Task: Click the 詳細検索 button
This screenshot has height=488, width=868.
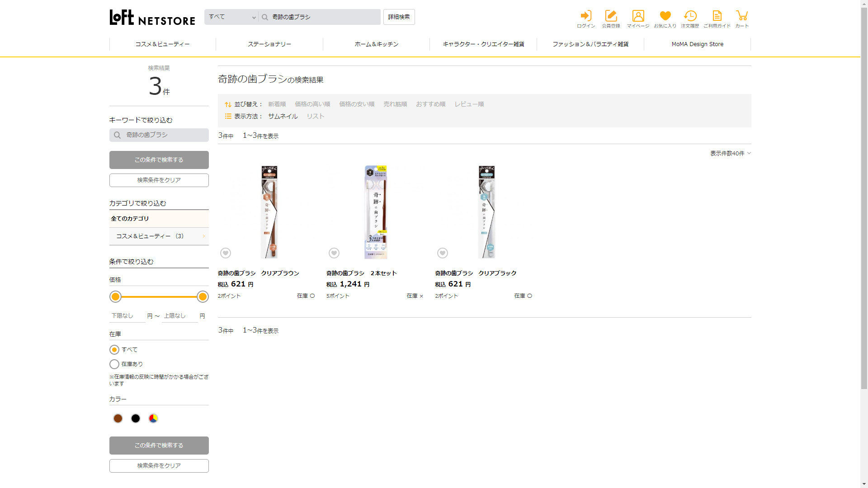Action: (399, 17)
